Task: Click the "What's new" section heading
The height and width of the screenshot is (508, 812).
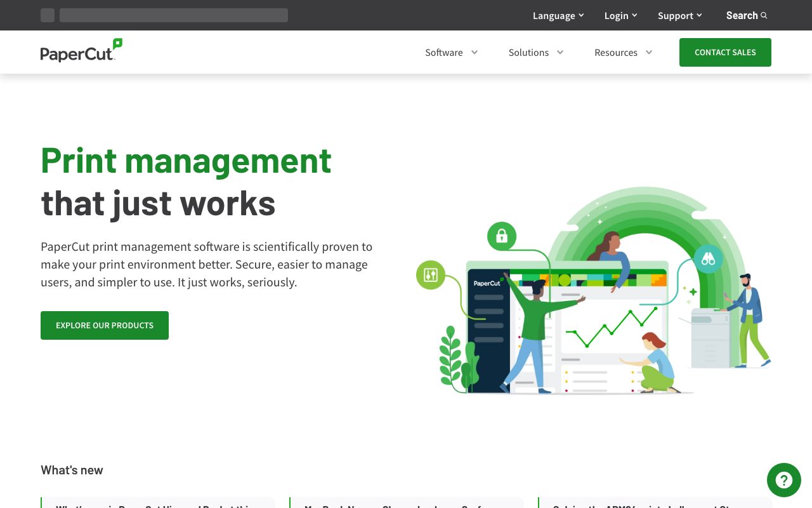Action: 72,470
